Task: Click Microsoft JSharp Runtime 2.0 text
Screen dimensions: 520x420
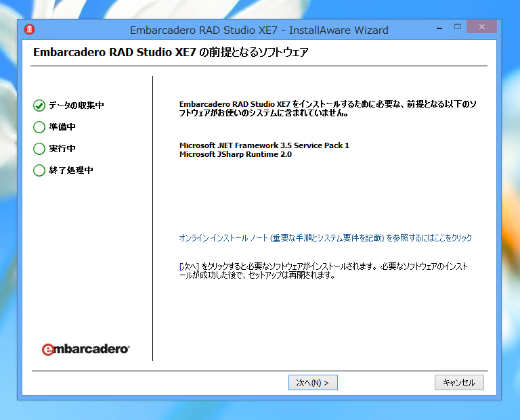Action: pos(236,154)
